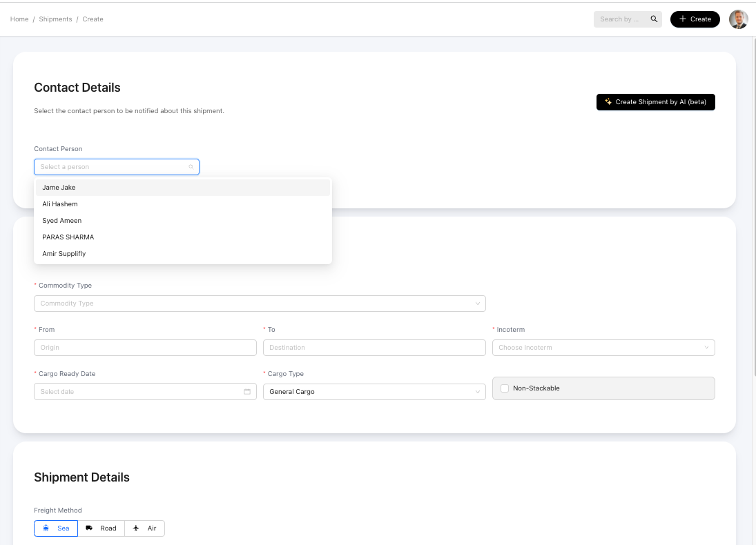Expand the Commodity Type dropdown
This screenshot has height=545, width=756.
click(260, 304)
